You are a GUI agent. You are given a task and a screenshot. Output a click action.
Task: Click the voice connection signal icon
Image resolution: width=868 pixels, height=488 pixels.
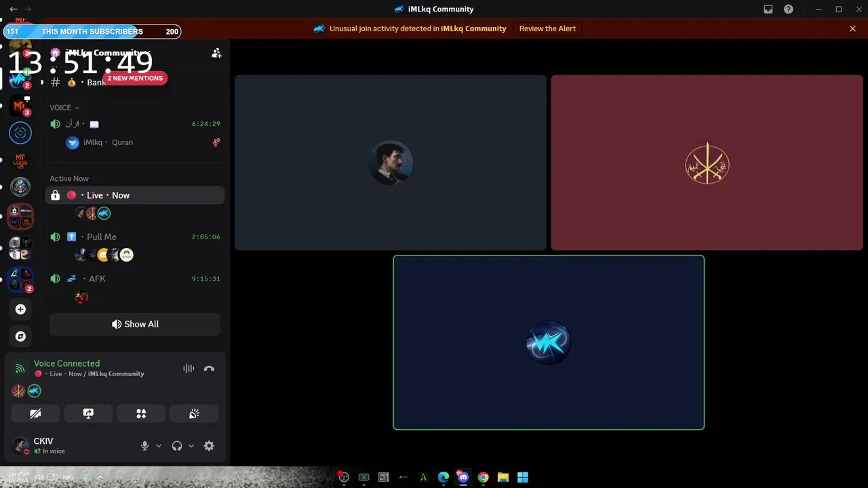coord(20,369)
